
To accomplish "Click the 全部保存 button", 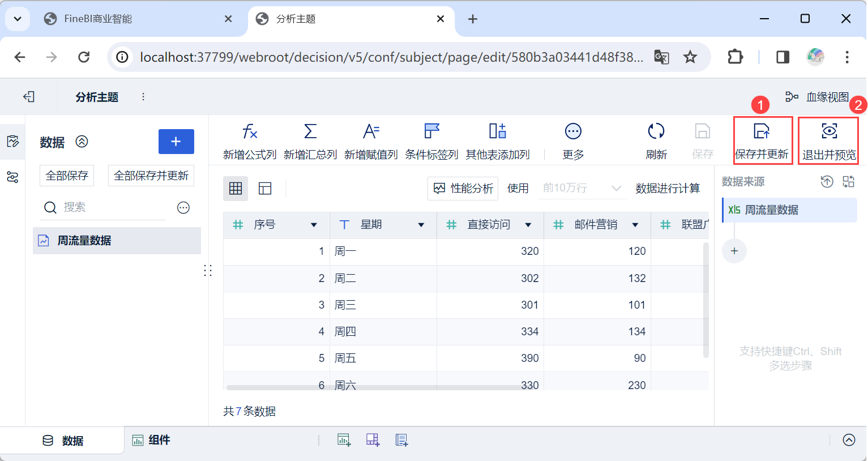I will click(x=67, y=176).
